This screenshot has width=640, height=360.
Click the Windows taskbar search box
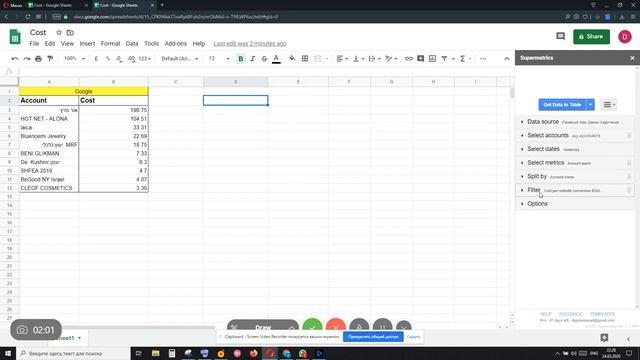73,353
